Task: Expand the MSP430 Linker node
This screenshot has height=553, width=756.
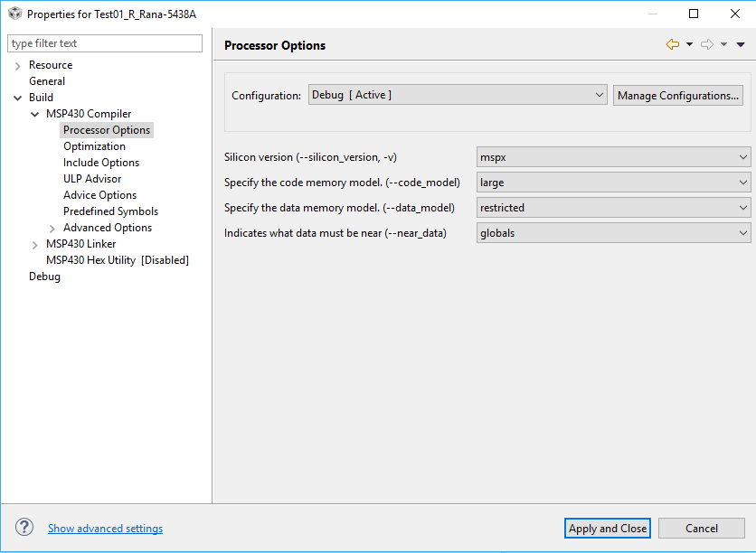Action: click(x=35, y=244)
